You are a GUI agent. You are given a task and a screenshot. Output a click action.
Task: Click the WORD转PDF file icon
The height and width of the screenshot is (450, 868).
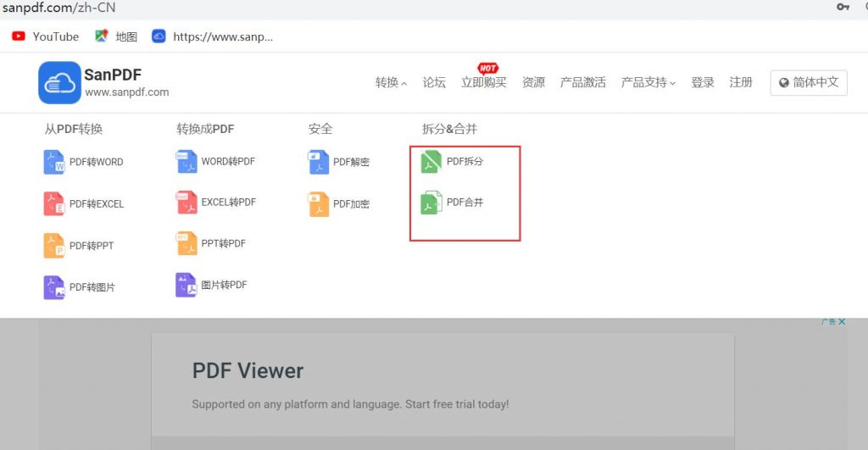(x=186, y=162)
